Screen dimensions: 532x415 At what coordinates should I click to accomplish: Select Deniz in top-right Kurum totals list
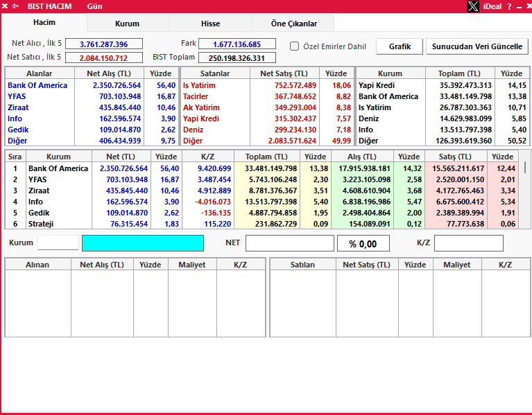(368, 119)
